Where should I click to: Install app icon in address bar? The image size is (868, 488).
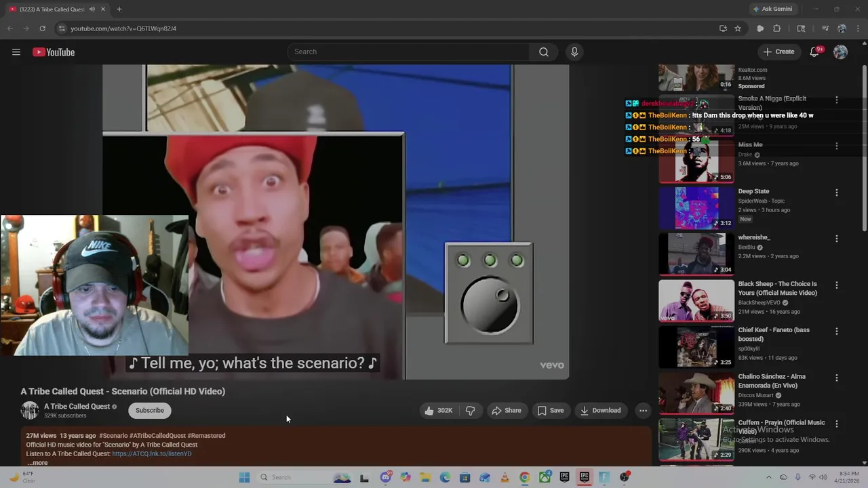(723, 28)
